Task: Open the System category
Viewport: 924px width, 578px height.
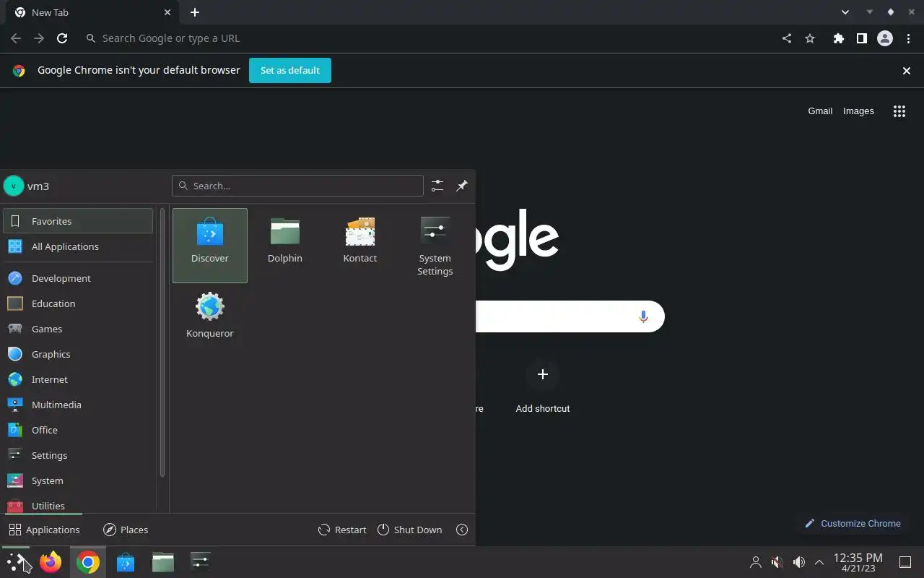Action: pos(78,480)
